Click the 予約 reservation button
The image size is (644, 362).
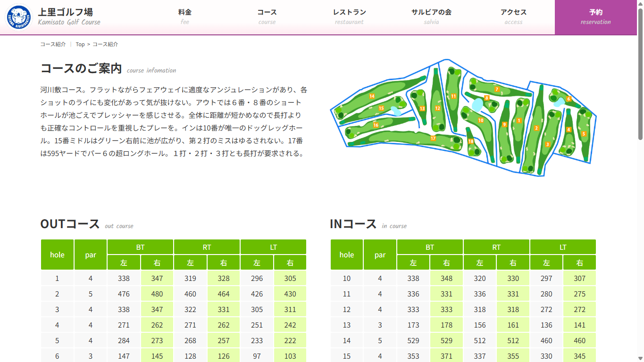pyautogui.click(x=595, y=17)
